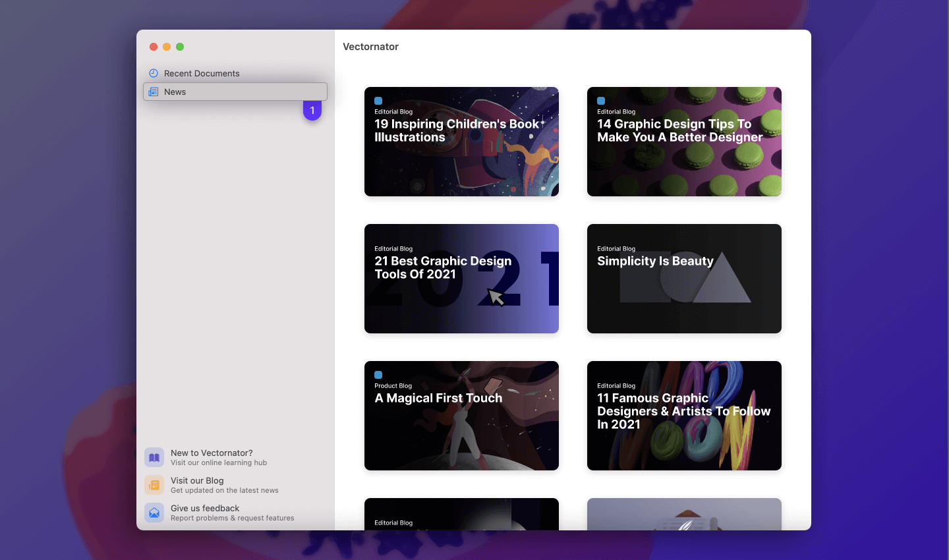Open 21 Best Graphic Design Tools article
This screenshot has height=560, width=949.
tap(461, 279)
